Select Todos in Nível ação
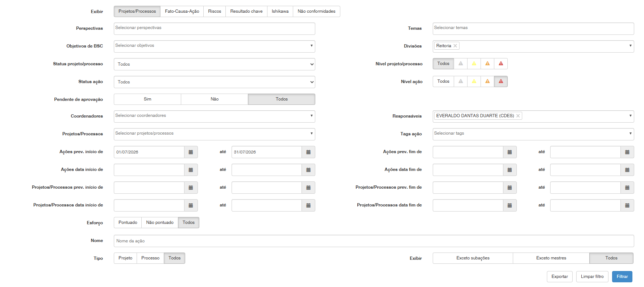The width and height of the screenshot is (644, 287). pos(443,81)
